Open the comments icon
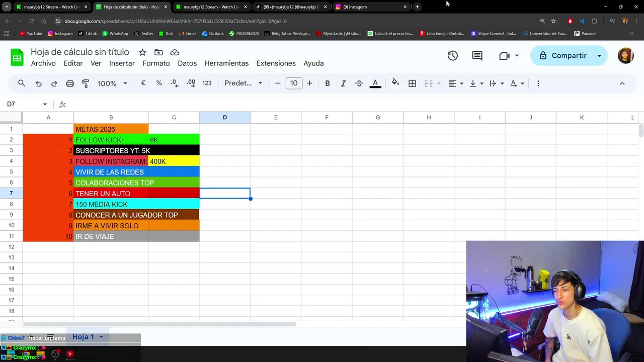644x362 pixels. click(x=477, y=56)
